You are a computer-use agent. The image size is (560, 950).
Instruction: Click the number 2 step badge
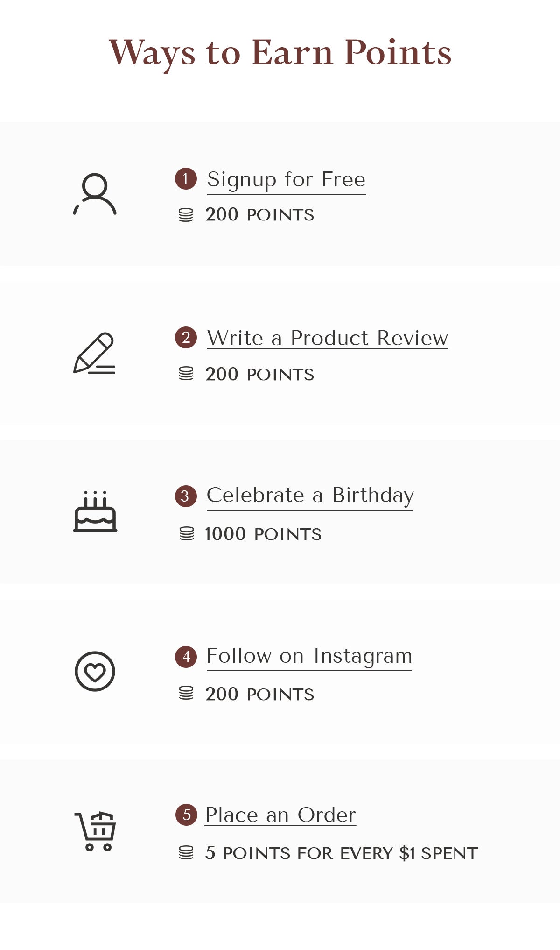point(186,337)
